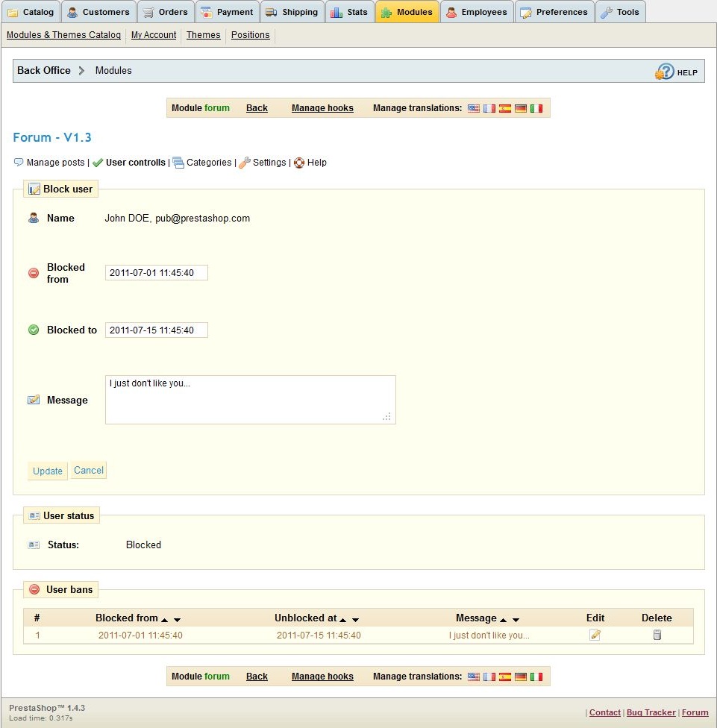Cancel the block user form

pyautogui.click(x=89, y=470)
